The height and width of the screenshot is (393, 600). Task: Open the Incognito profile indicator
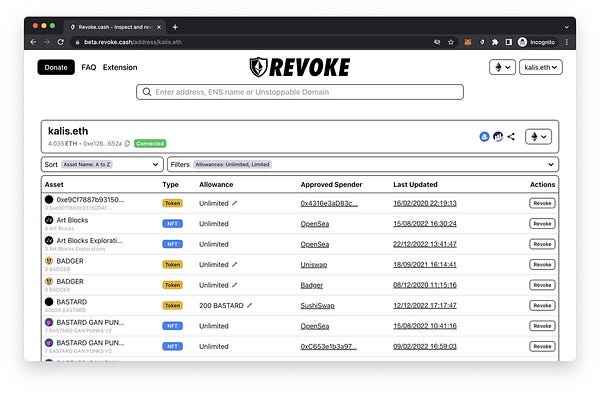tap(536, 42)
